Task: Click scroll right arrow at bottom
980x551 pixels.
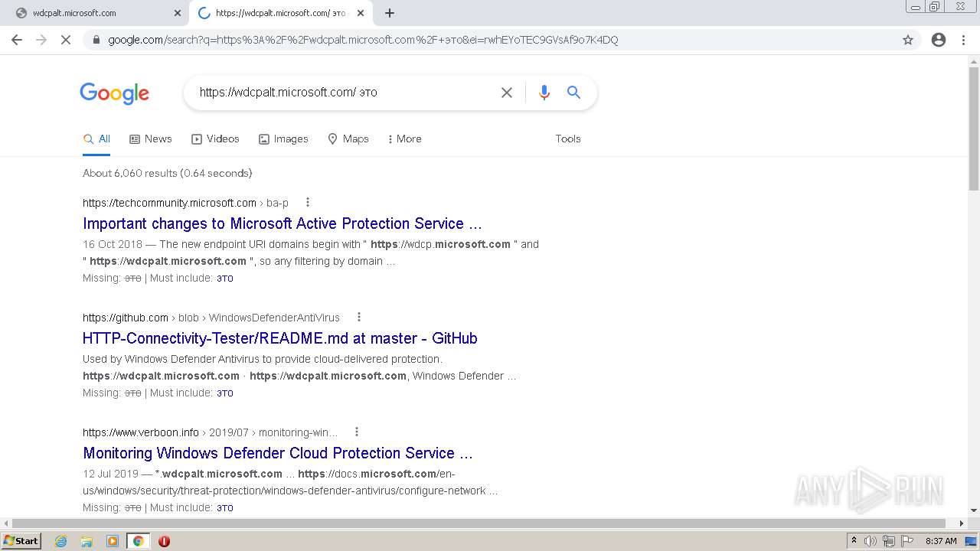Action: 962,523
